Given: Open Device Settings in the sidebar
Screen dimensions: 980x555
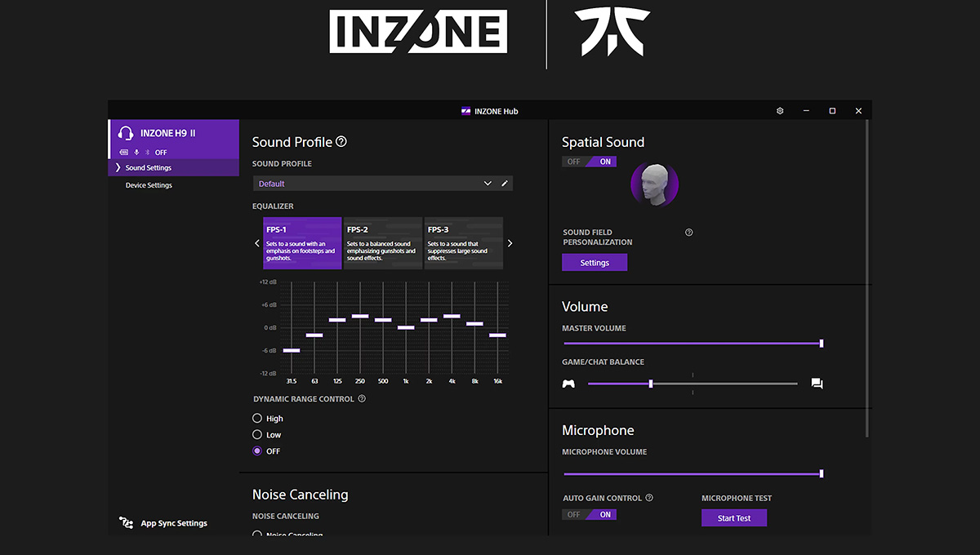Looking at the screenshot, I should pyautogui.click(x=149, y=185).
